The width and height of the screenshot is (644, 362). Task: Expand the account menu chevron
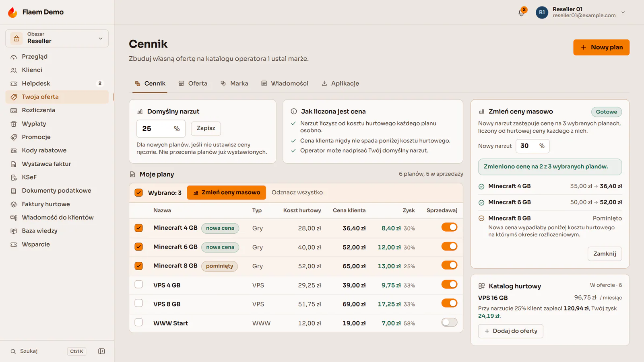[x=623, y=12]
